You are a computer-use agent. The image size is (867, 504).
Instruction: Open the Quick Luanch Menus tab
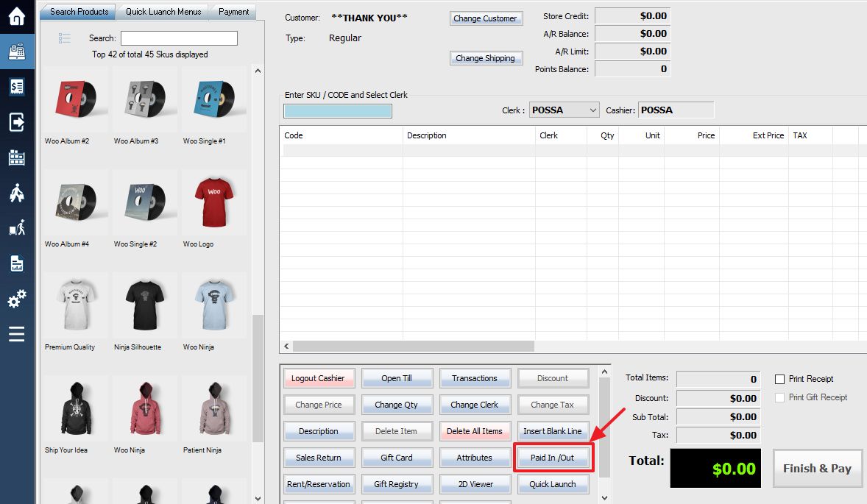click(163, 12)
